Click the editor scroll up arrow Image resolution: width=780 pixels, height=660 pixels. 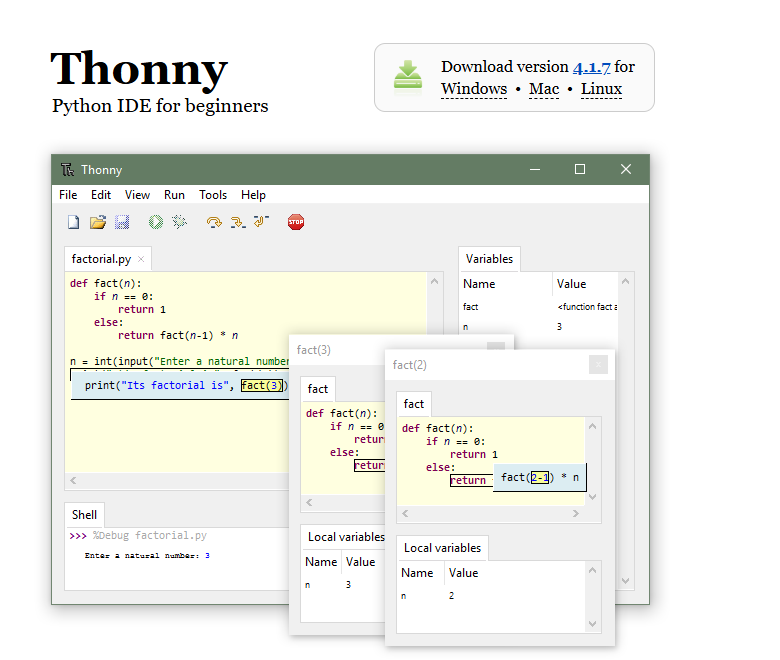[434, 282]
